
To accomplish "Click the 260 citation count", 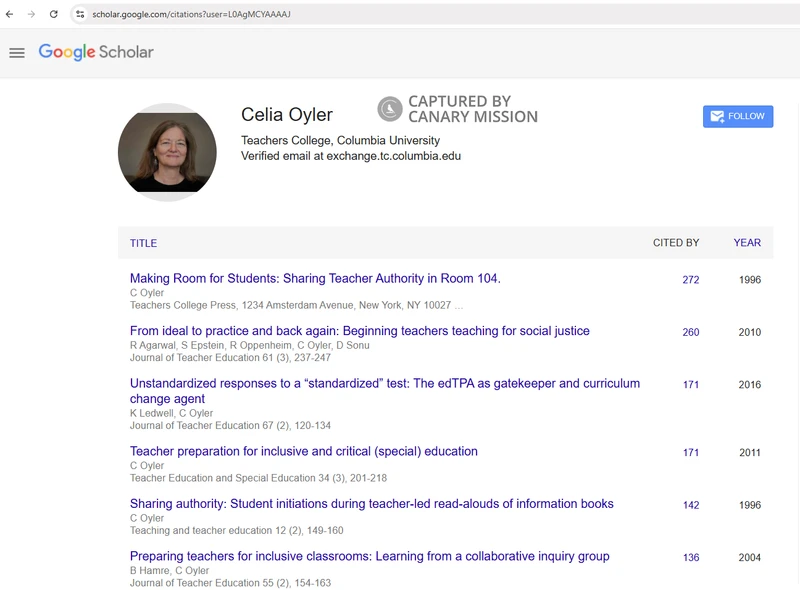I will (x=691, y=332).
